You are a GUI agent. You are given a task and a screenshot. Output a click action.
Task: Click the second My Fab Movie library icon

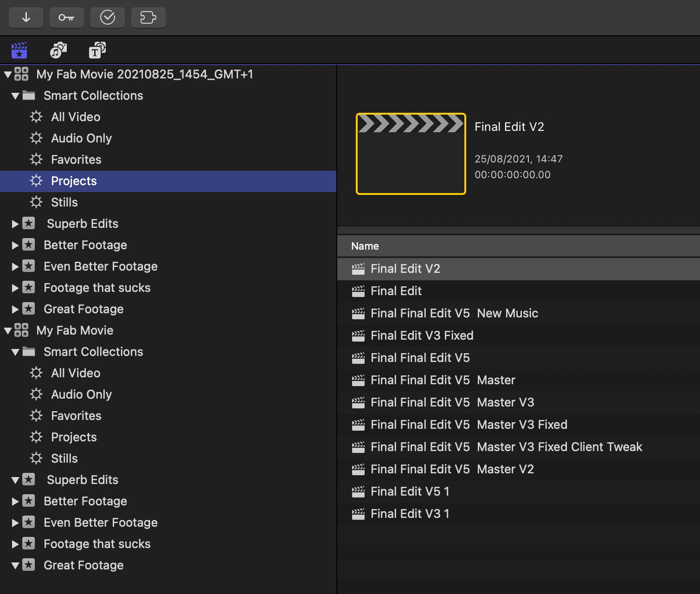21,330
